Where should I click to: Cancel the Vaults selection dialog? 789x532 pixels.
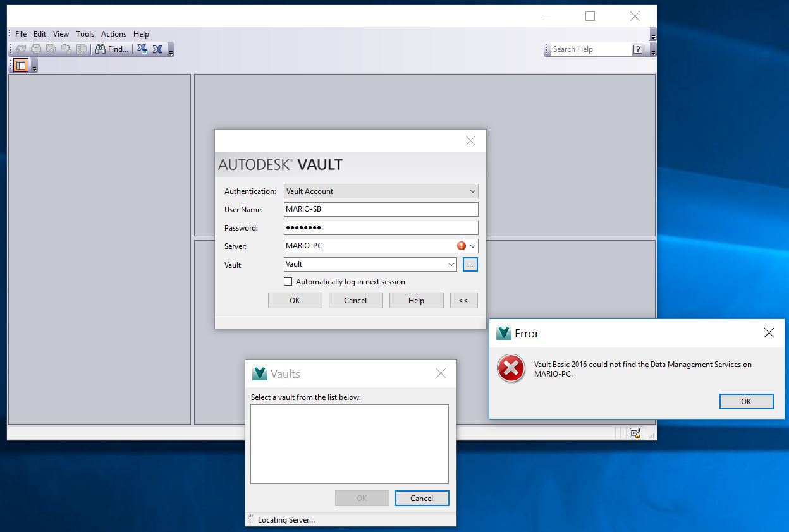422,498
